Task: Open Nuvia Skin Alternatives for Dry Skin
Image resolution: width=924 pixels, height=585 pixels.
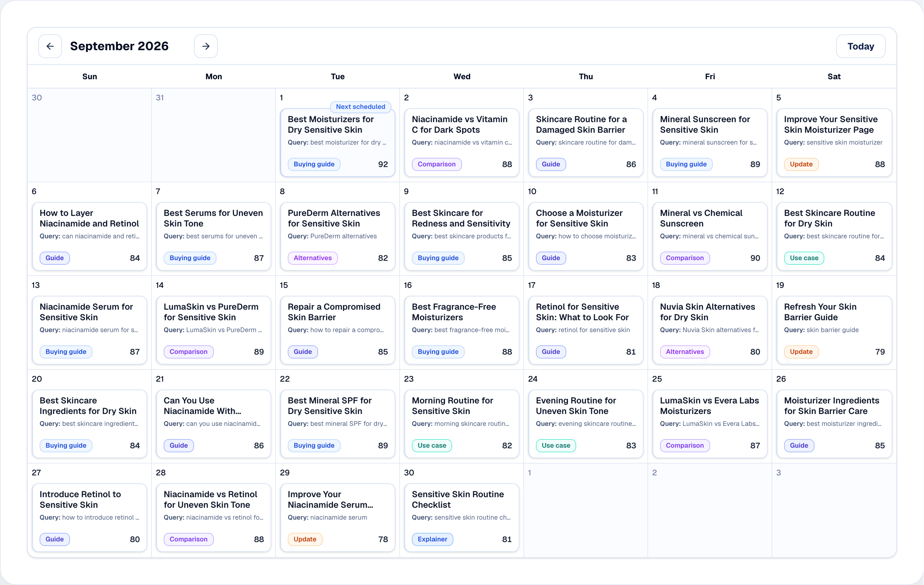Action: [x=709, y=330]
